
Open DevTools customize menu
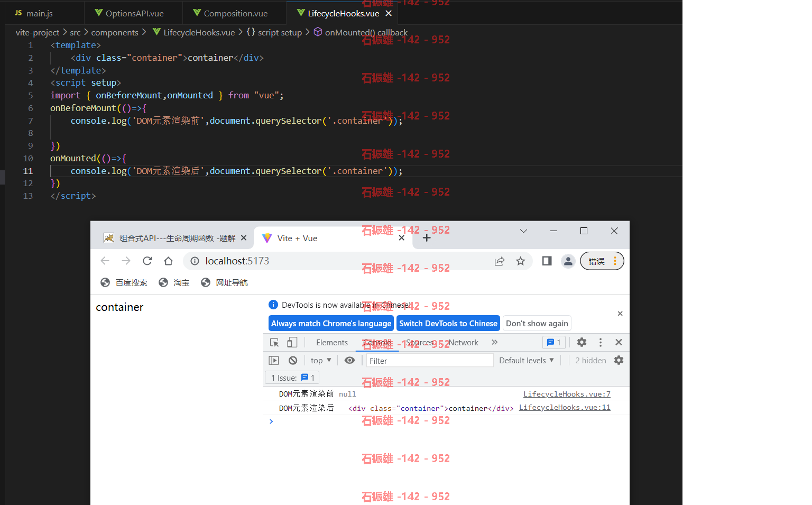coord(601,342)
